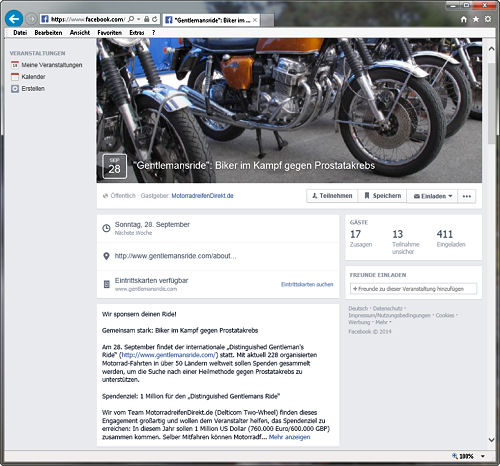
Task: Click the Deutsch footer link
Action: (x=358, y=308)
